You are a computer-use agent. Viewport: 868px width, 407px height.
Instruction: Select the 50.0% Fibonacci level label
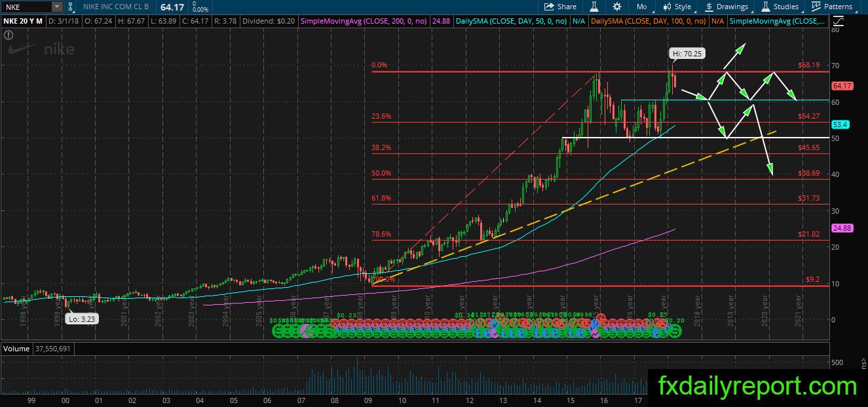click(x=381, y=173)
